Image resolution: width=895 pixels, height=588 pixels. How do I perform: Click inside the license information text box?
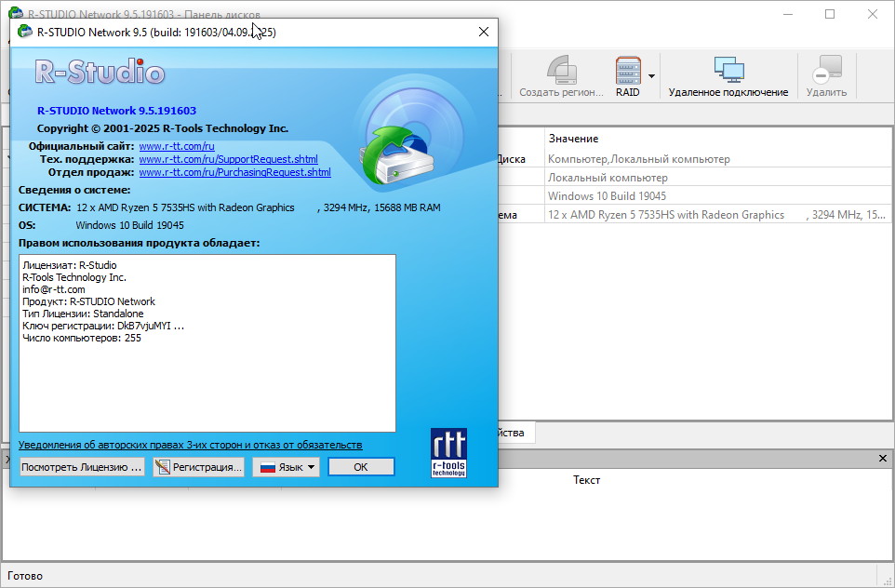(x=207, y=343)
